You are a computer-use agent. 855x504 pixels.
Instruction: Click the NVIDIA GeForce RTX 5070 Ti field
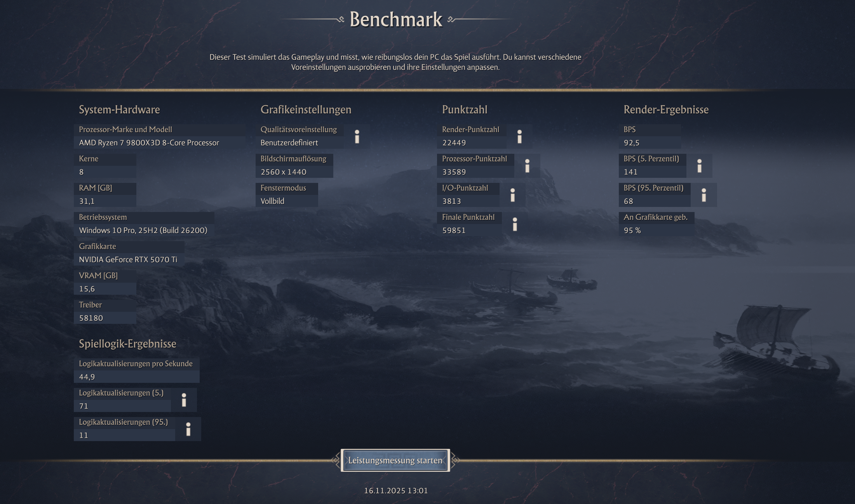[x=128, y=259]
